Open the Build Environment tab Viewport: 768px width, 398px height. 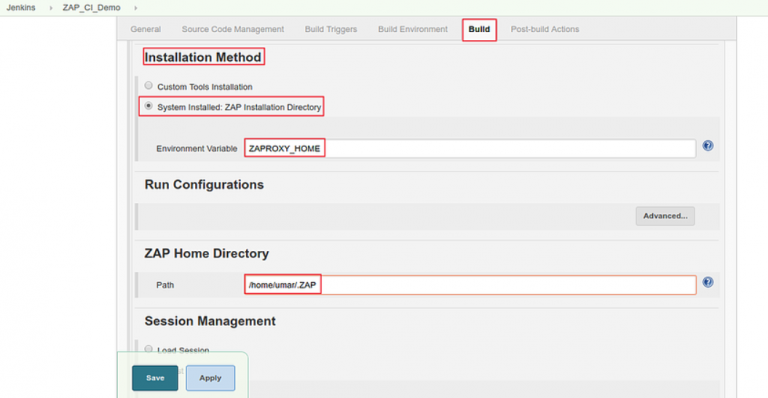point(412,29)
